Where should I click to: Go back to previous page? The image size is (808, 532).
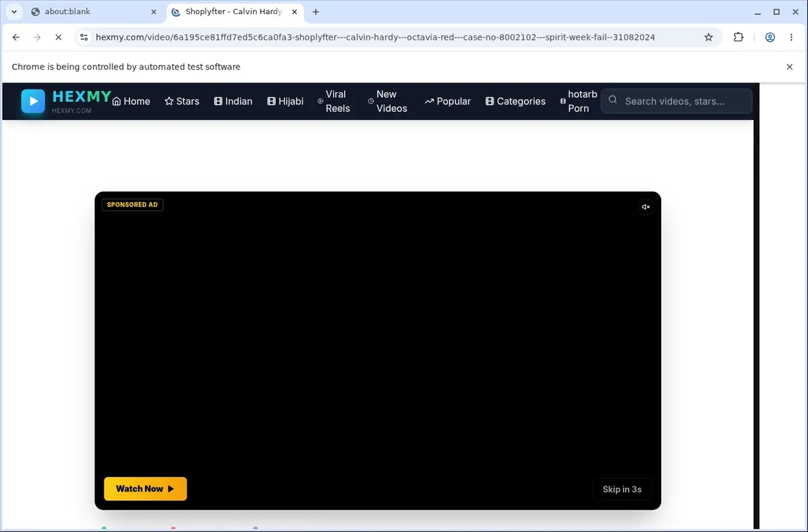click(16, 38)
